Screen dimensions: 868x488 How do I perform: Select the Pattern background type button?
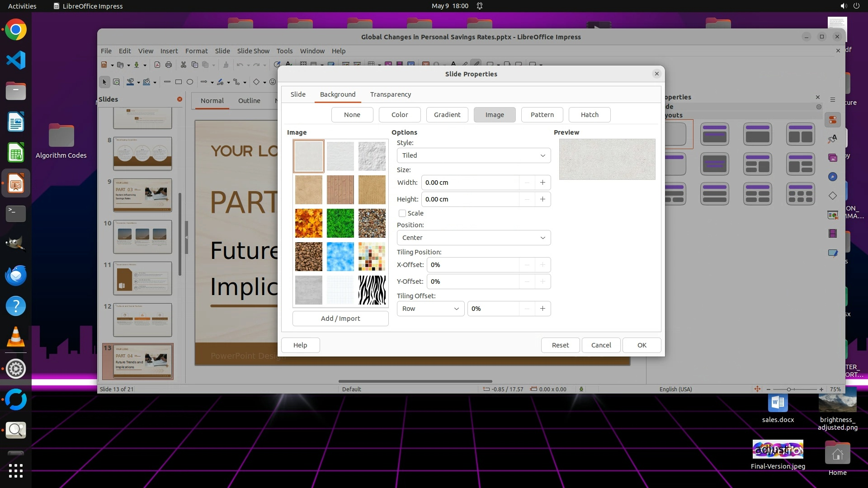[542, 115]
